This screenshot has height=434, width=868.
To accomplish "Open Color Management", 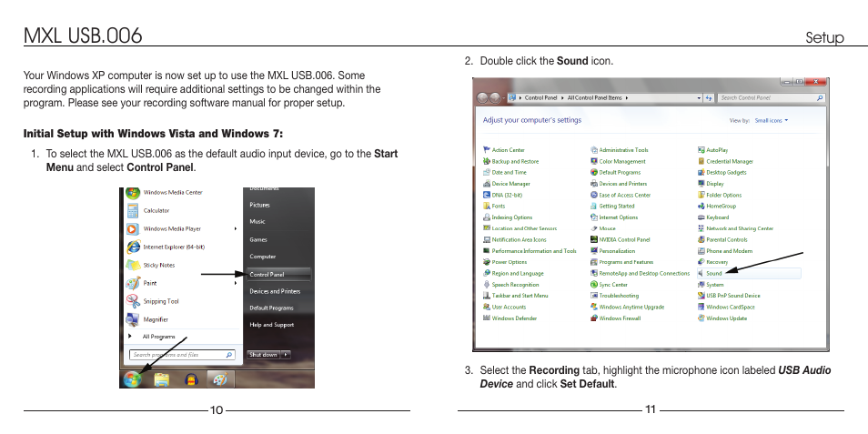I will point(619,161).
